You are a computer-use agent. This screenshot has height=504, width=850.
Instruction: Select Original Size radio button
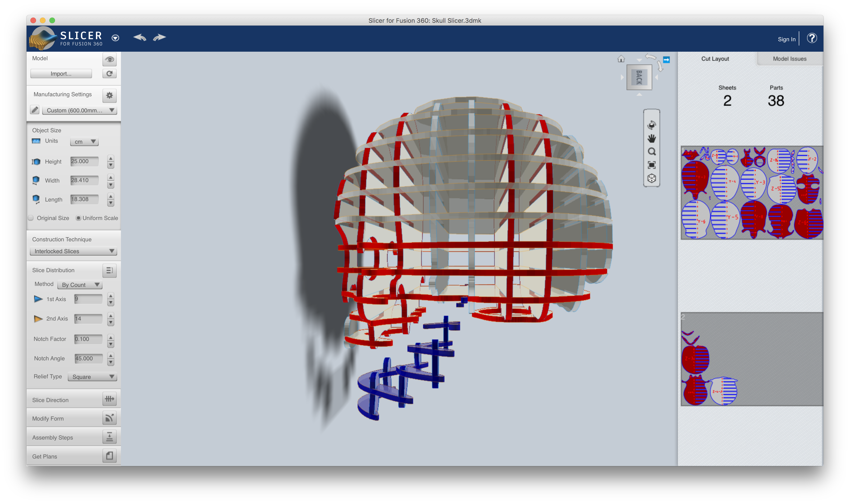[x=31, y=218]
